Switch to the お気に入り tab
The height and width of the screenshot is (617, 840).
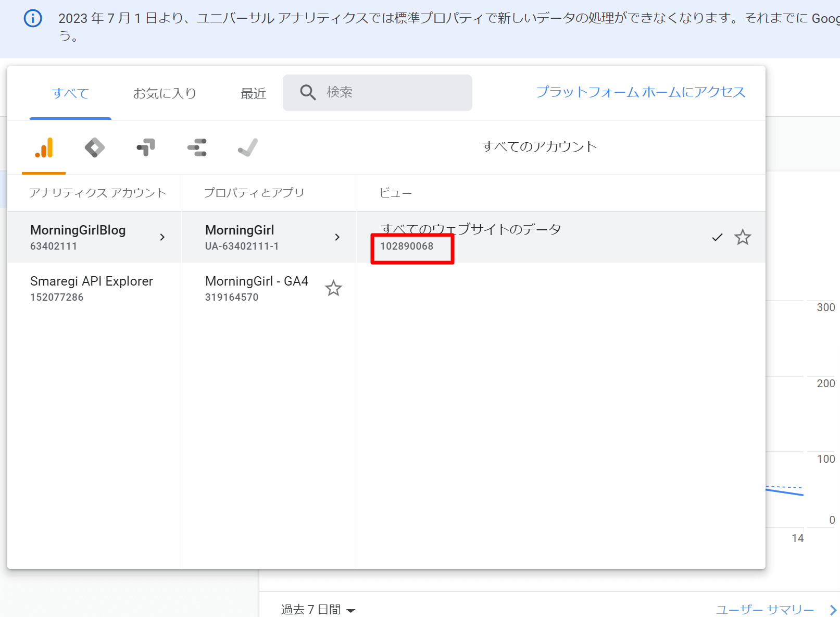click(x=165, y=93)
